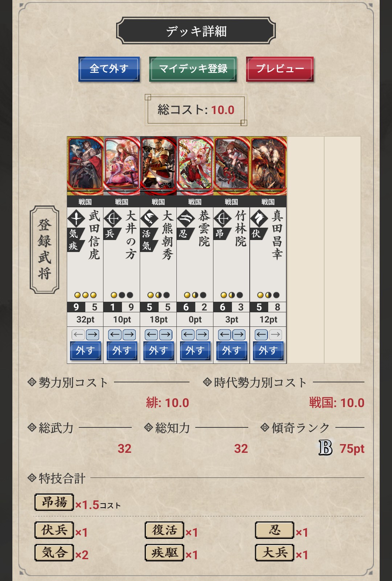Image resolution: width=392 pixels, height=581 pixels.
Task: Click the first empty deck slot
Action: pyautogui.click(x=306, y=250)
